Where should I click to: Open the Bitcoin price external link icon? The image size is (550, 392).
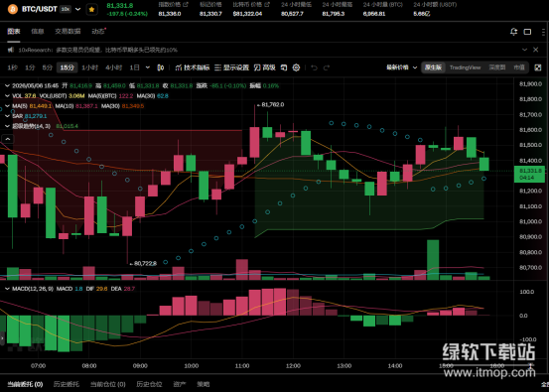267,5
